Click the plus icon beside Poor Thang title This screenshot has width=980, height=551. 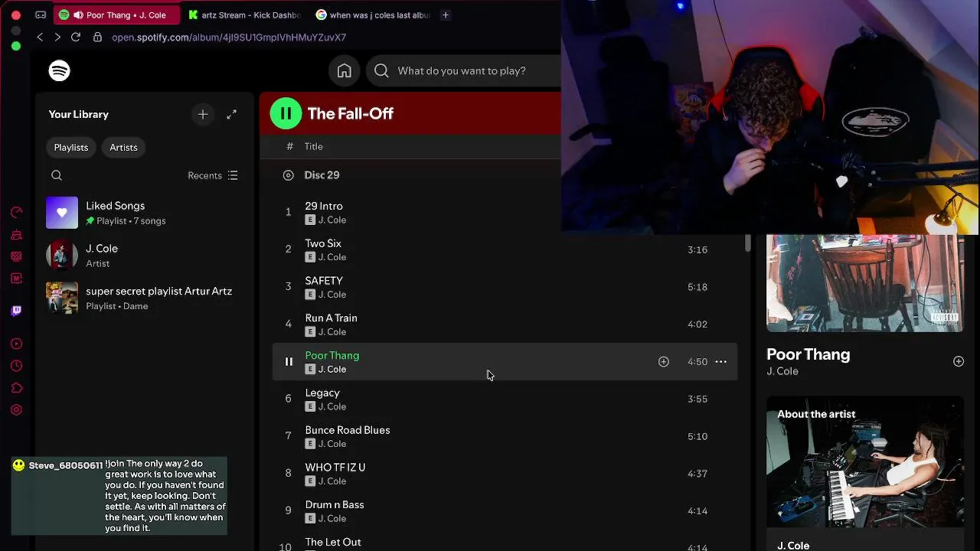point(959,361)
